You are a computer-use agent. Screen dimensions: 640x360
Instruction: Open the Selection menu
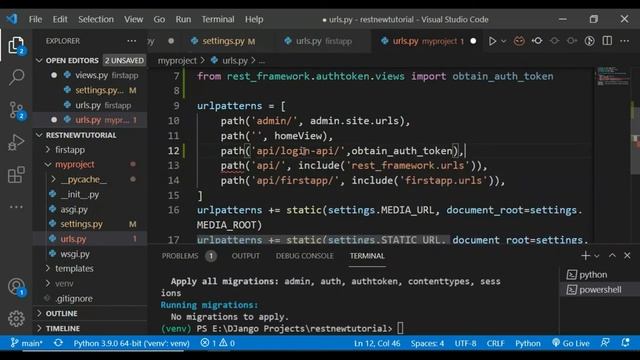tap(96, 19)
